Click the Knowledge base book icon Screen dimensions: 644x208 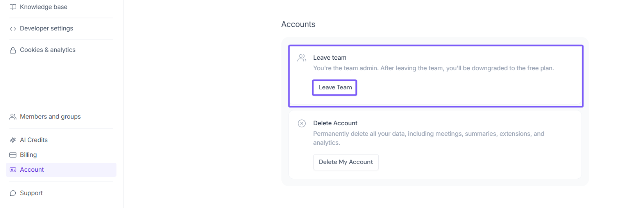click(x=13, y=7)
